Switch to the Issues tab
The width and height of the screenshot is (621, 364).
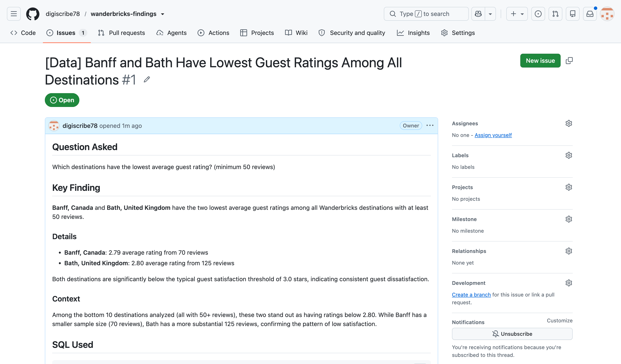[67, 33]
